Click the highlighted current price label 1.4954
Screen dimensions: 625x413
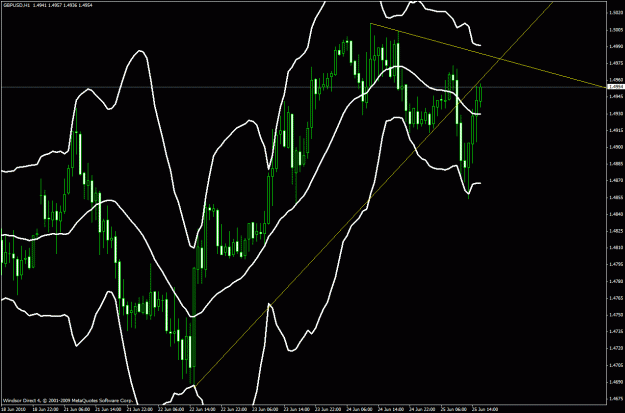click(616, 87)
